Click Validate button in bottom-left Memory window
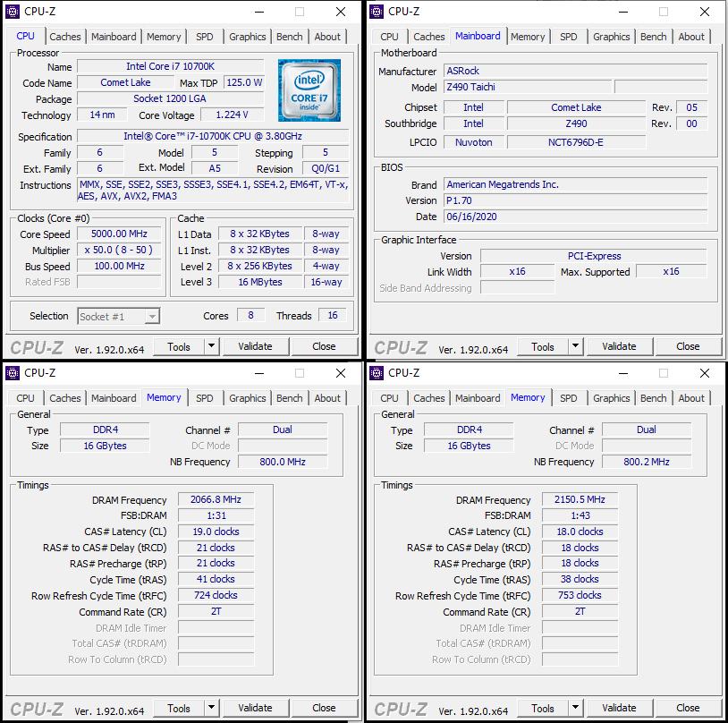 256,708
